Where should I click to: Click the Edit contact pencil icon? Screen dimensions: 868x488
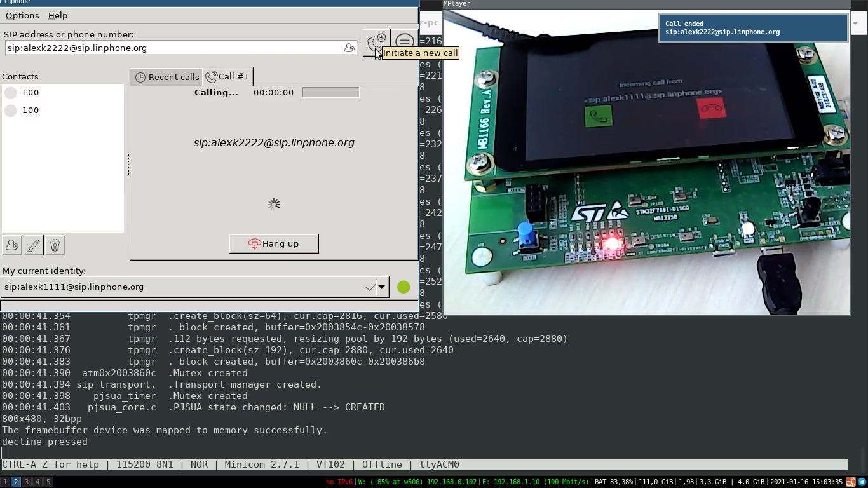coord(34,245)
